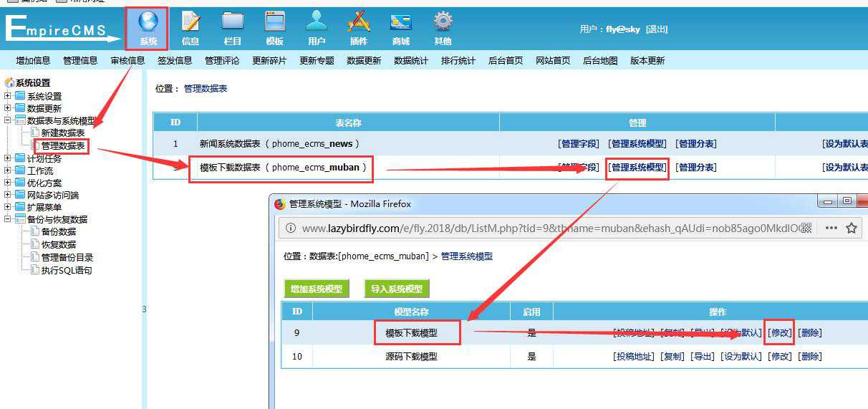Screen dimensions: 868x409
Task: Click 删除 for 源码下载模型 row
Action: point(810,357)
